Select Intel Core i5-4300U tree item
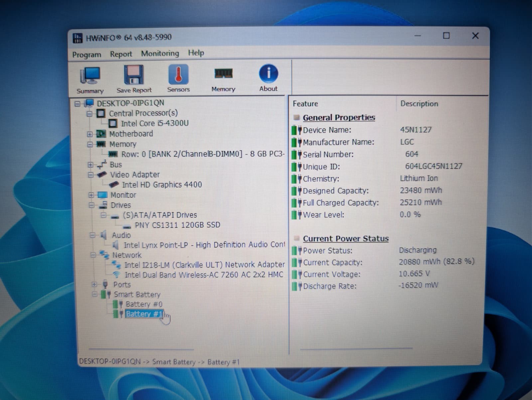Viewport: 532px width, 400px height. pyautogui.click(x=155, y=124)
